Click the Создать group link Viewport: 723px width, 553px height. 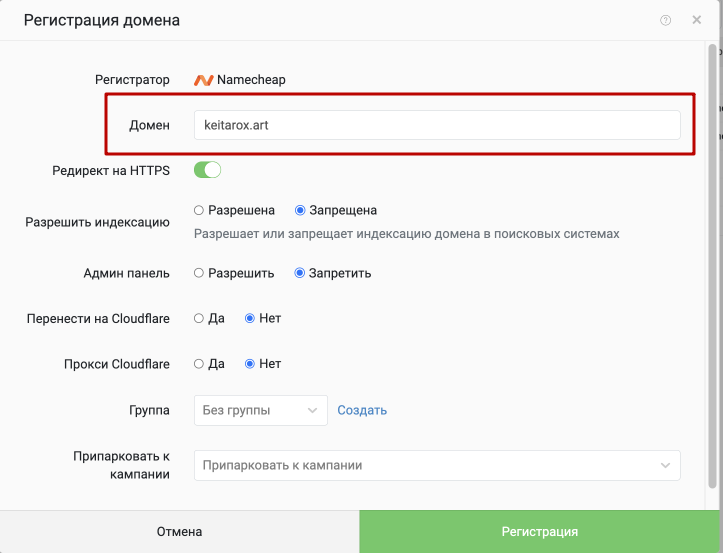(362, 410)
